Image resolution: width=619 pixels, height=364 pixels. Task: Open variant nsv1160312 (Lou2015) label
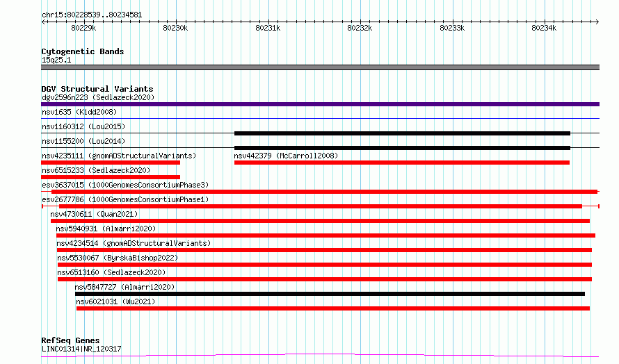(x=83, y=126)
